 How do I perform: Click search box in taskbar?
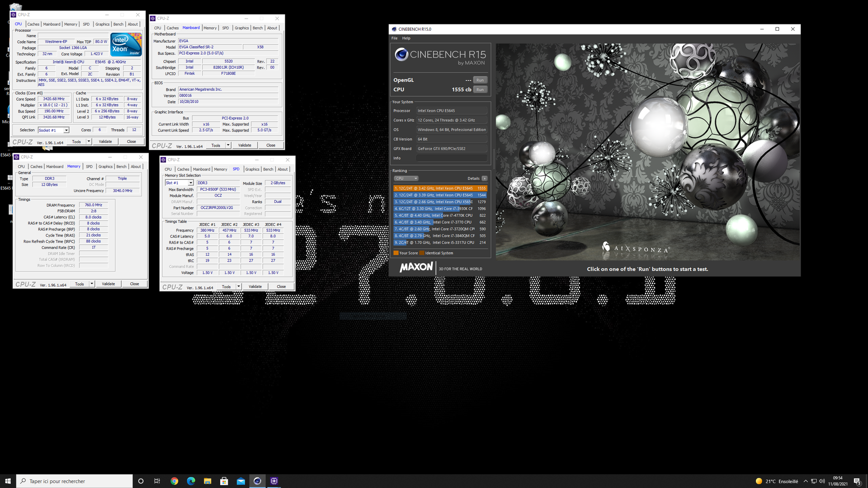(75, 481)
